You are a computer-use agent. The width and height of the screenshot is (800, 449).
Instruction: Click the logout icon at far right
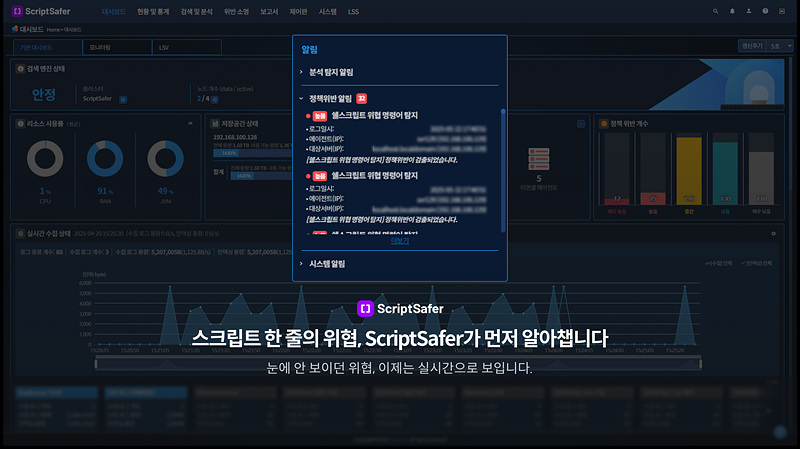coord(782,11)
